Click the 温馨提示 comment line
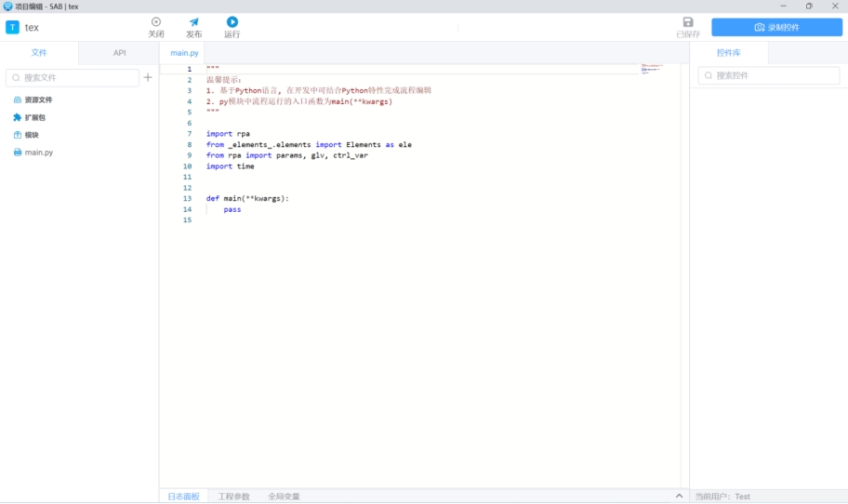 pyautogui.click(x=223, y=79)
